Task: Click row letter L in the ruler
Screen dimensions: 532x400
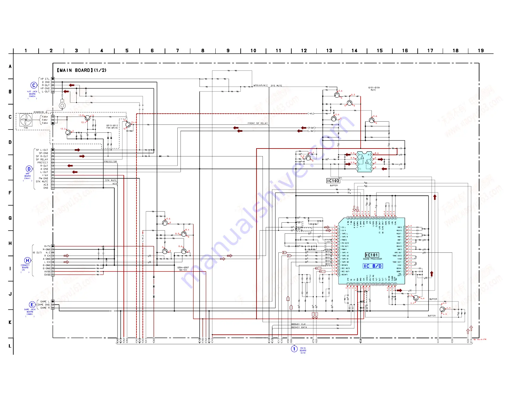Action: [x=10, y=346]
